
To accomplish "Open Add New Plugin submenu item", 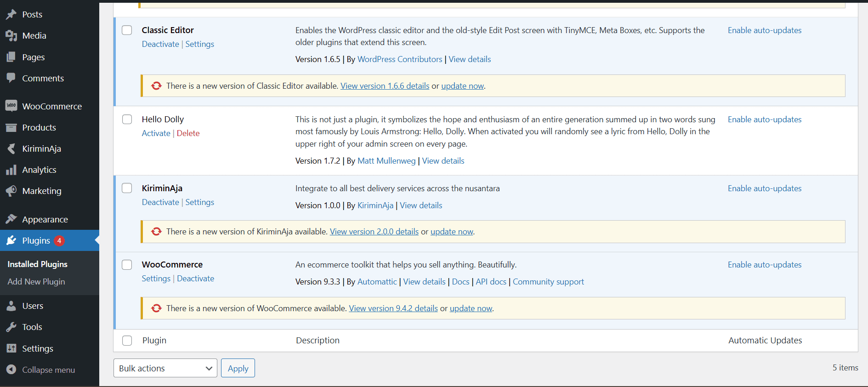I will [x=36, y=282].
